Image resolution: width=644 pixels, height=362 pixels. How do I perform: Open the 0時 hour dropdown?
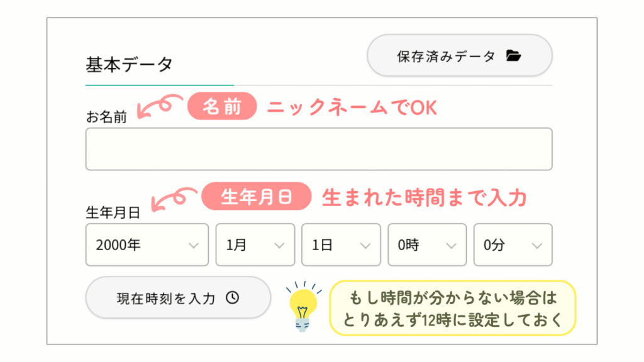click(427, 245)
